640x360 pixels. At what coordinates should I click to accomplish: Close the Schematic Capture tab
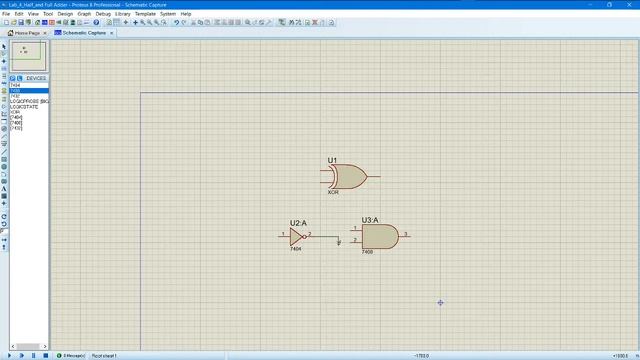point(111,33)
